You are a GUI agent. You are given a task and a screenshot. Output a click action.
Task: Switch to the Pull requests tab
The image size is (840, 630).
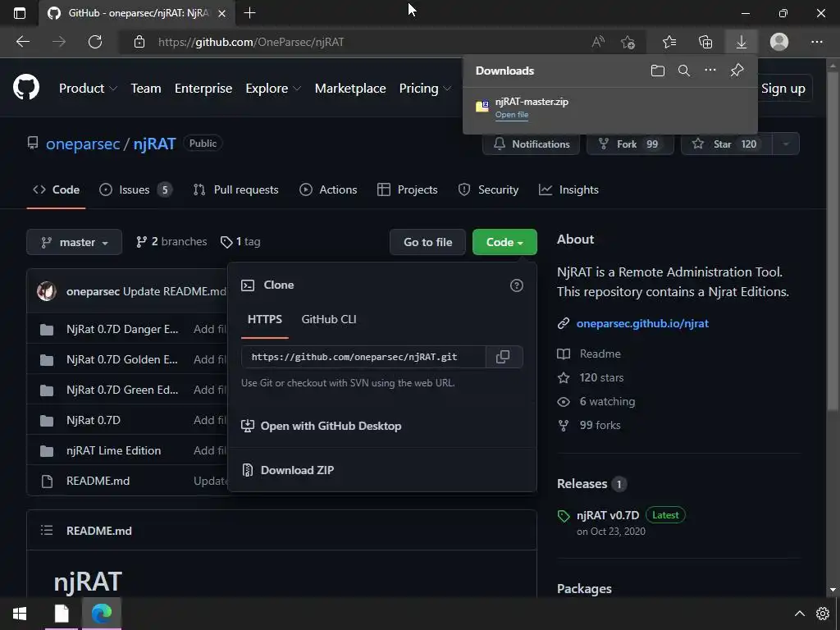[x=235, y=189]
